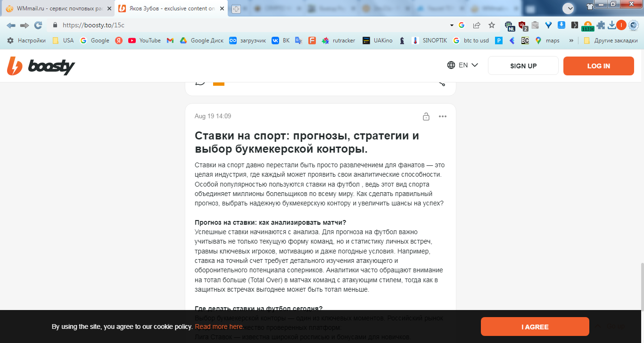Viewport: 644px width, 343px height.
Task: Open the maps bookmark
Action: [x=547, y=41]
